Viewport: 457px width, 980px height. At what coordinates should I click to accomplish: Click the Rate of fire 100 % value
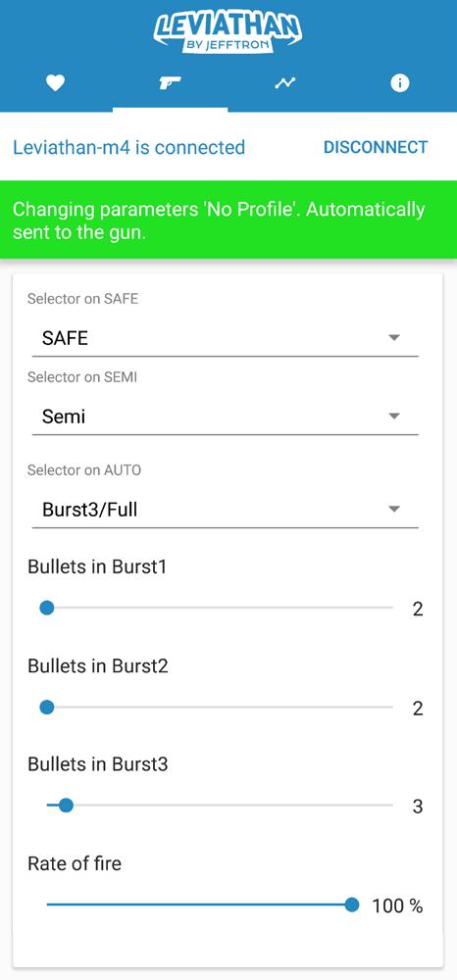pyautogui.click(x=397, y=906)
